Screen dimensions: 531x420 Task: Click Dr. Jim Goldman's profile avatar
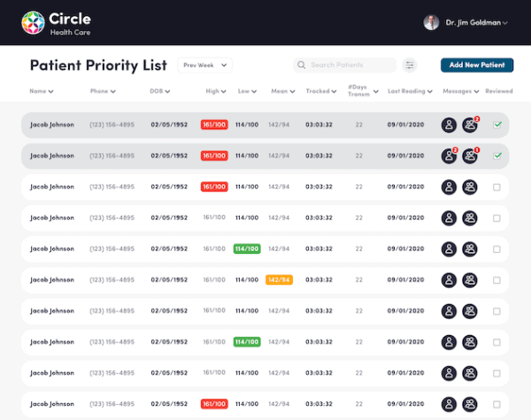431,22
